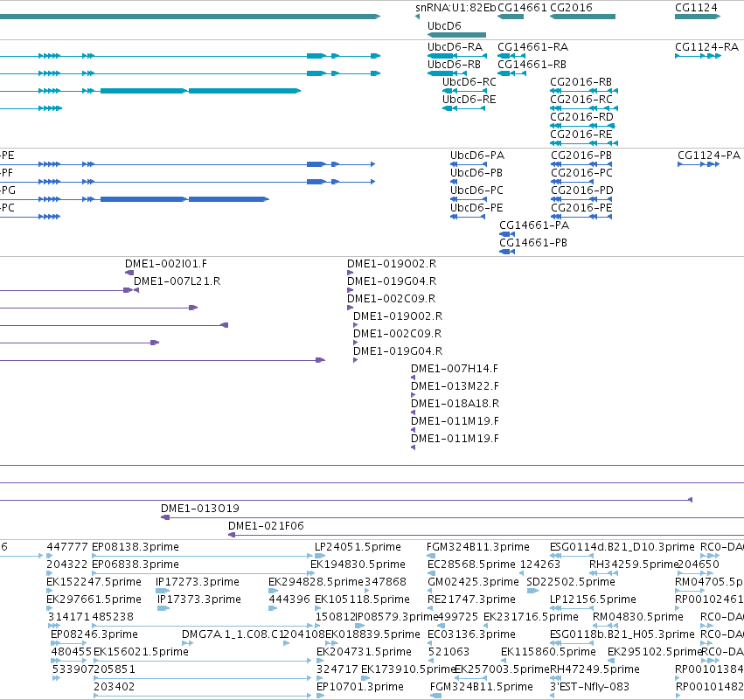Click the CG1124-PA protein label

coord(709,156)
